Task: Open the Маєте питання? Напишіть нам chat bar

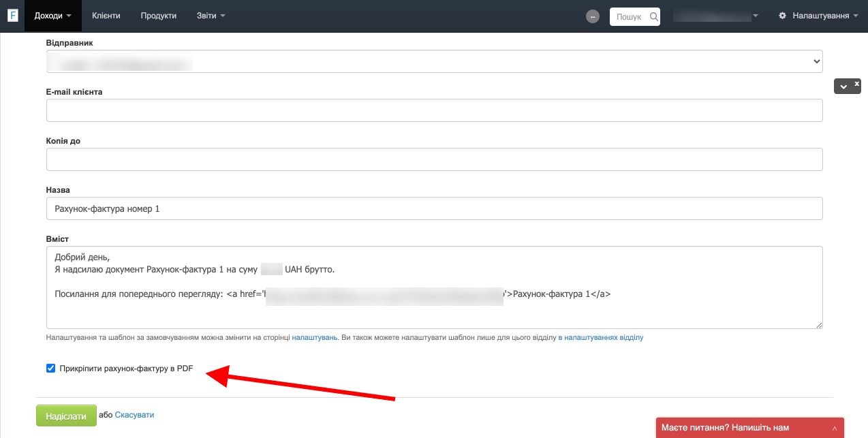Action: coord(749,428)
